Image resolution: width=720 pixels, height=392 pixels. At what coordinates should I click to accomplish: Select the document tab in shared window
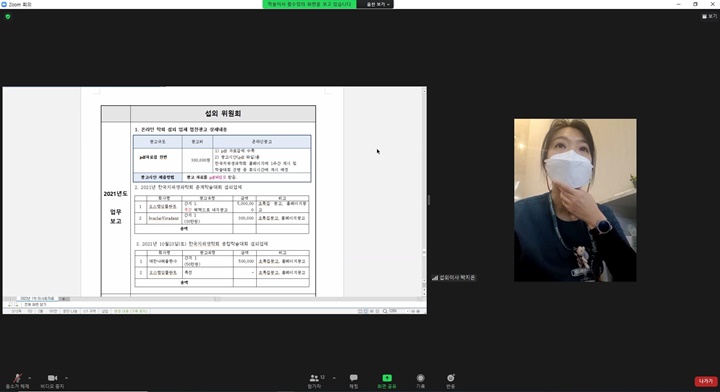(37, 298)
